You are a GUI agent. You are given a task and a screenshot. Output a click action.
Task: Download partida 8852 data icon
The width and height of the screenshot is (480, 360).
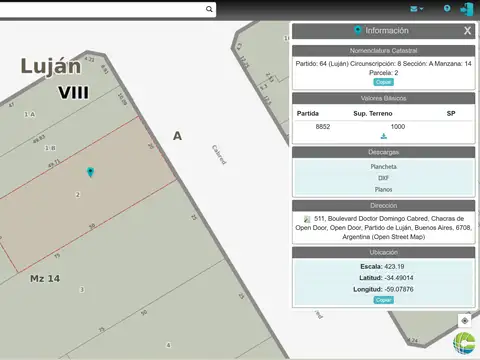384,136
